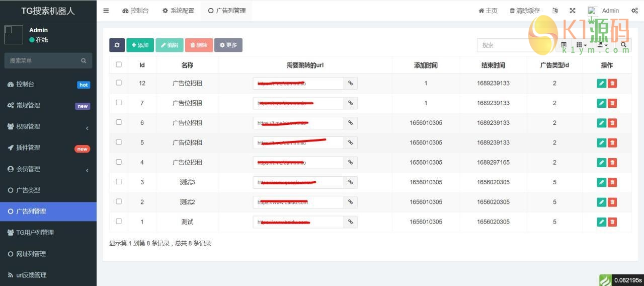Open url反馈管理 in the sidebar

pos(48,275)
